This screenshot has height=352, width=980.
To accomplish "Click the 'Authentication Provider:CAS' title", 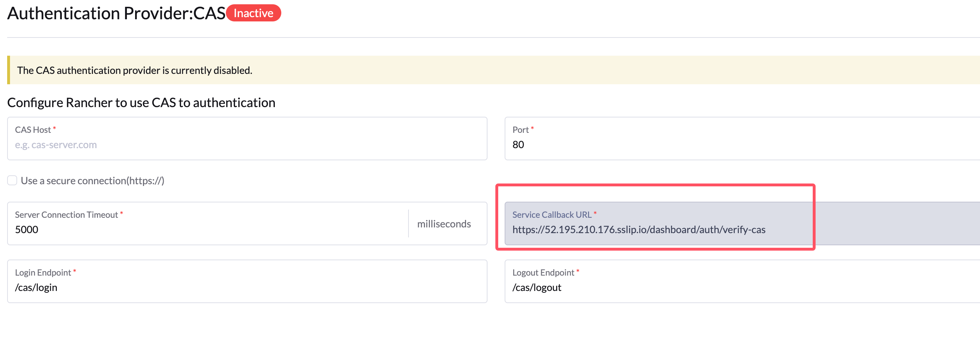I will click(117, 13).
